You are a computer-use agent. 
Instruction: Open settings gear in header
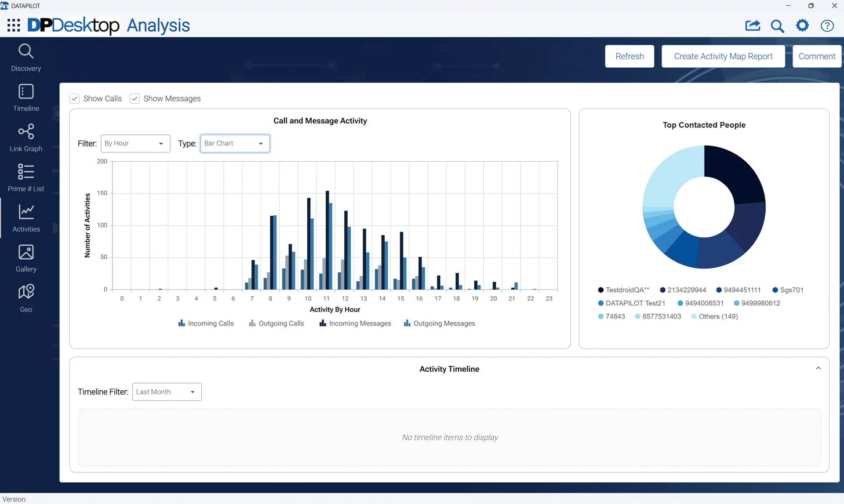802,25
